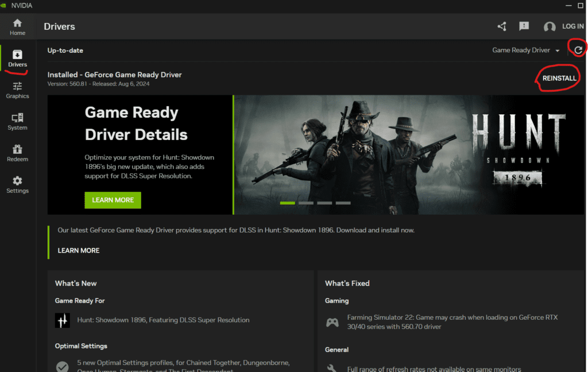Click 'Hunt: Showdown 1896, Featuring DLSS Super Resolution'
588x372 pixels.
(x=163, y=320)
